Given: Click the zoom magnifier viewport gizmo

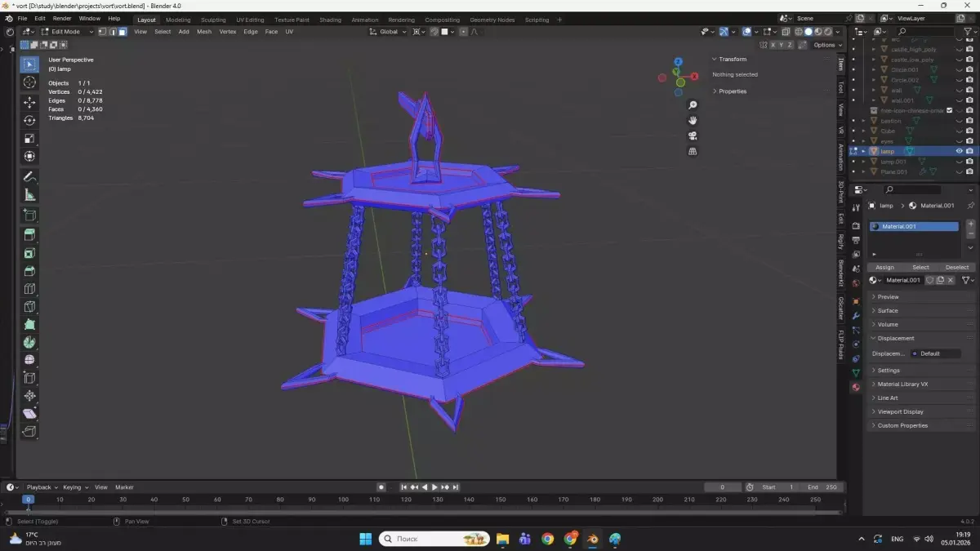Looking at the screenshot, I should tap(693, 105).
